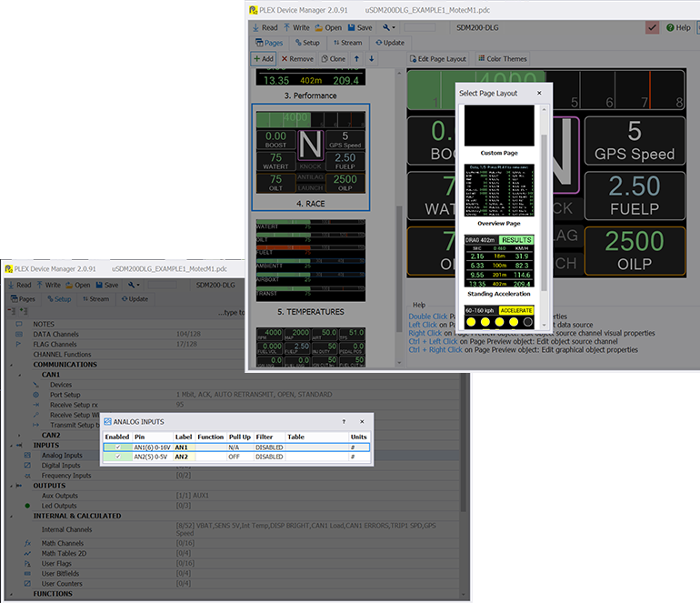
Task: Click the Math Channels fx icon
Action: pos(27,543)
